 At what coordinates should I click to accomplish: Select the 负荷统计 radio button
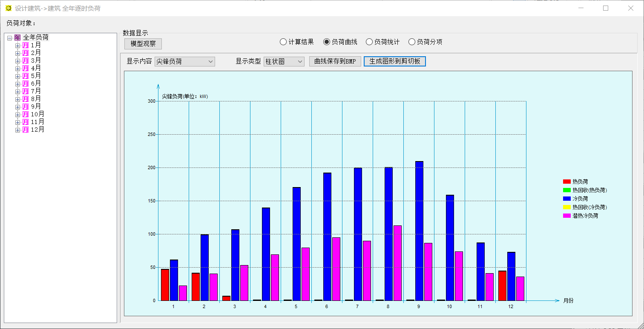369,42
